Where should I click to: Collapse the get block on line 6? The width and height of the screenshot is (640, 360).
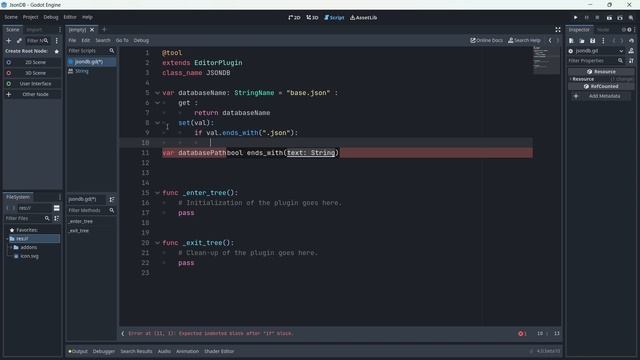coord(157,103)
